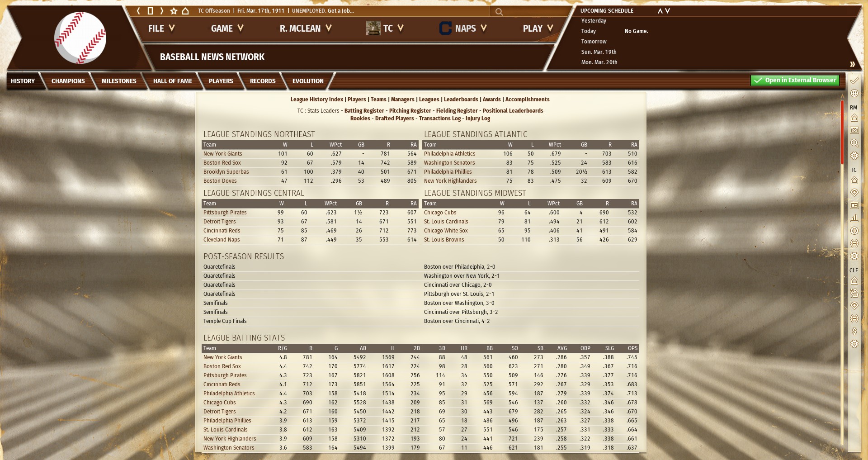
Task: Go to the HALL OF FAME tab
Action: (x=173, y=81)
